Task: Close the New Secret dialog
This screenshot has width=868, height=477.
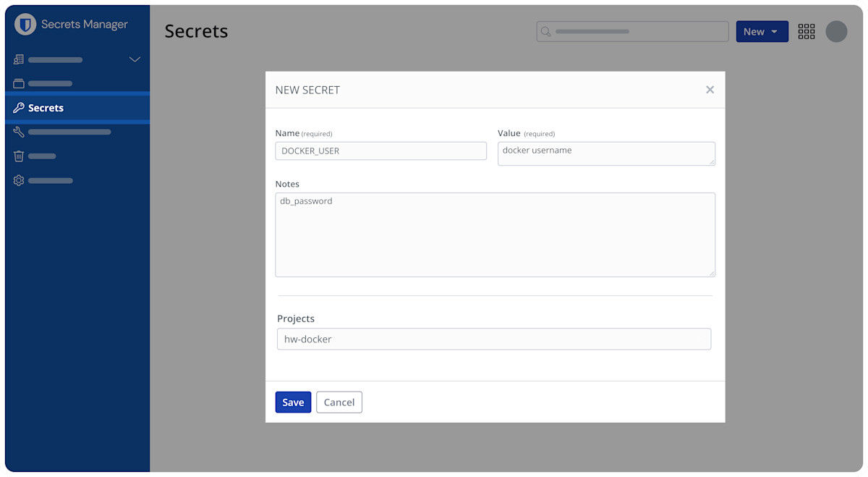Action: coord(710,90)
